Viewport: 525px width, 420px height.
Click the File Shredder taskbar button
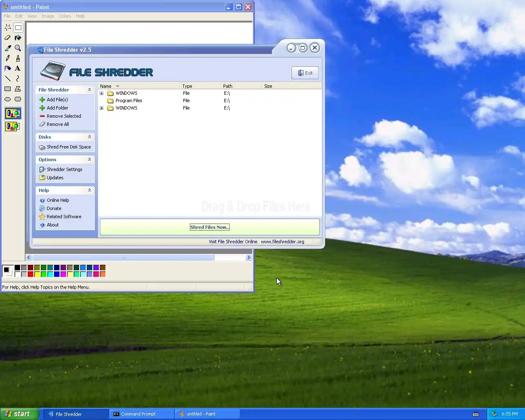coord(76,414)
